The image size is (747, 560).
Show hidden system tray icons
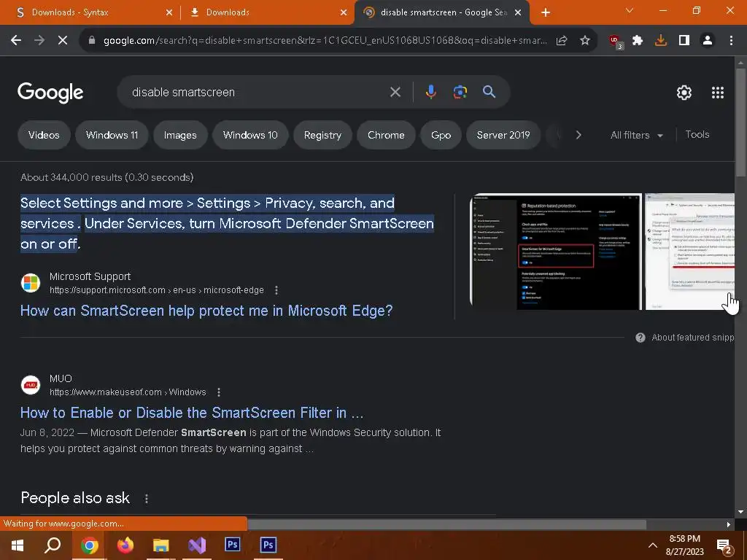point(653,545)
